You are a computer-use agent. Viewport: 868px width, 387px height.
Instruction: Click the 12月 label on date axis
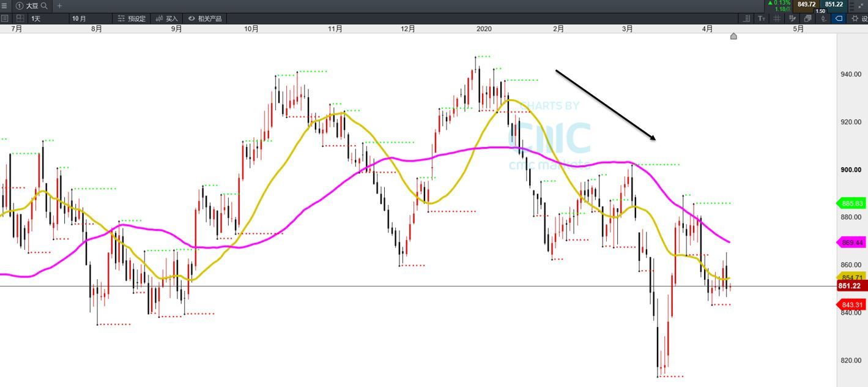click(x=408, y=29)
